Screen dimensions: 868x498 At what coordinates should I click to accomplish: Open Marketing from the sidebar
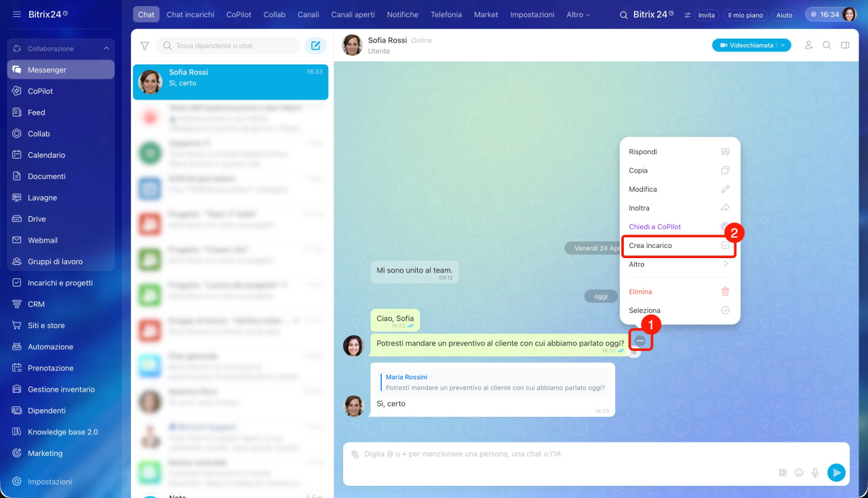coord(61,453)
